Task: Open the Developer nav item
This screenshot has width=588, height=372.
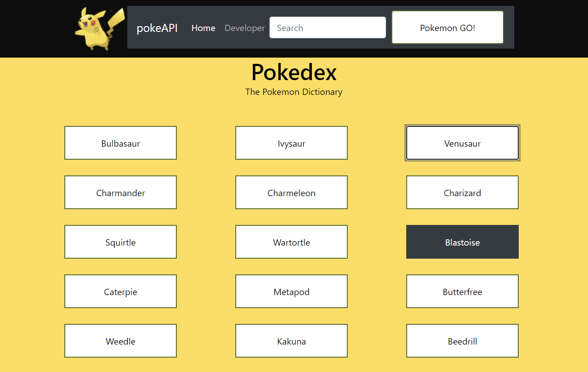Action: point(245,28)
